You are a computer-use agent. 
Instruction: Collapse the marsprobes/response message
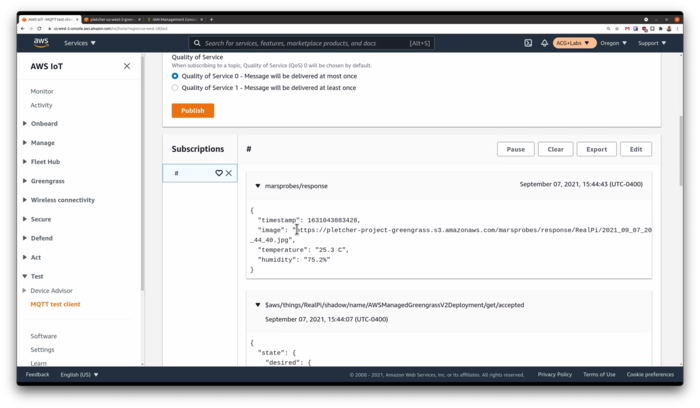(x=258, y=186)
